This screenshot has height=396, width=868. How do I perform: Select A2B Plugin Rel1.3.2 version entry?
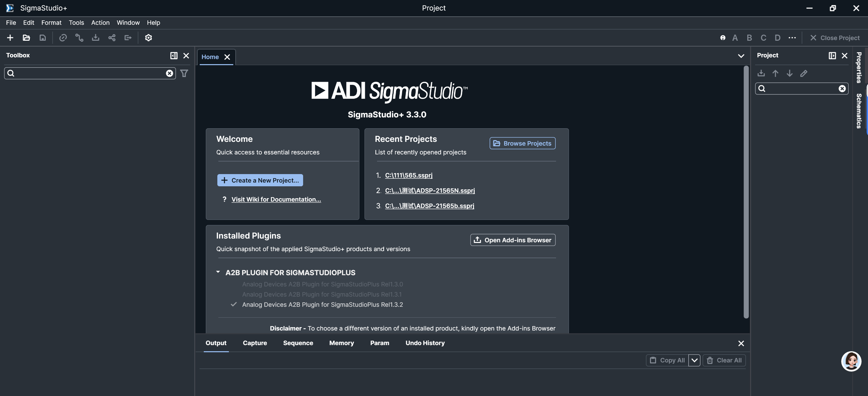[322, 305]
